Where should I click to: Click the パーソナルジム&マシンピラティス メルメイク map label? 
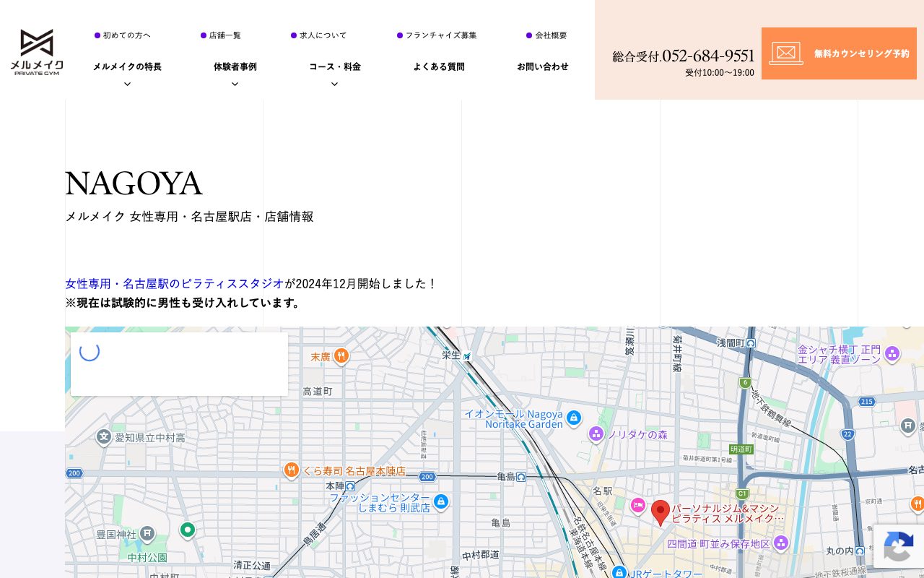727,513
